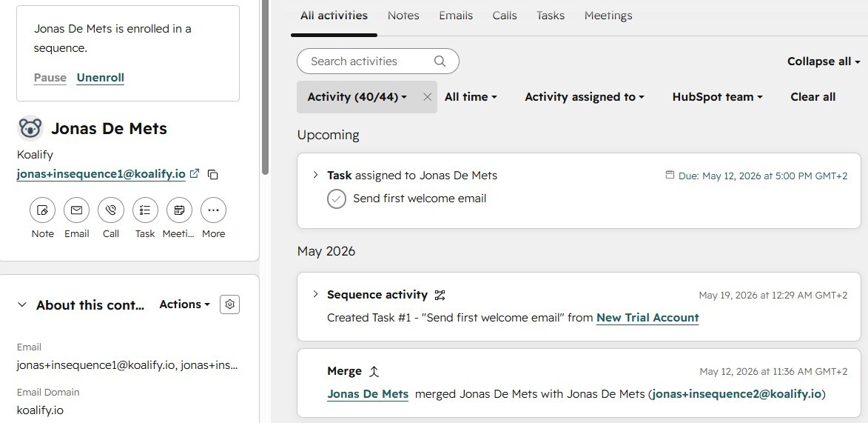The image size is (868, 423).
Task: Click the May 2026 section heading
Action: tap(326, 252)
